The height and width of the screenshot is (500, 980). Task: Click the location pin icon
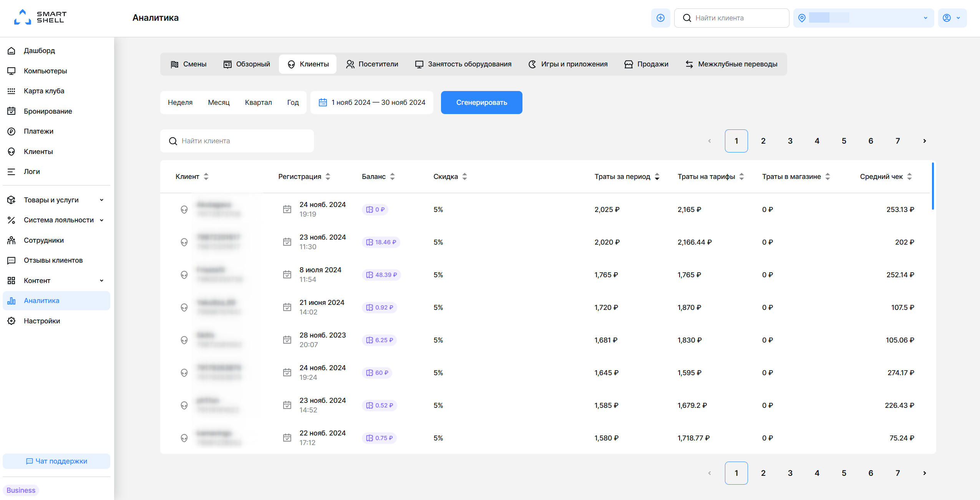(802, 18)
